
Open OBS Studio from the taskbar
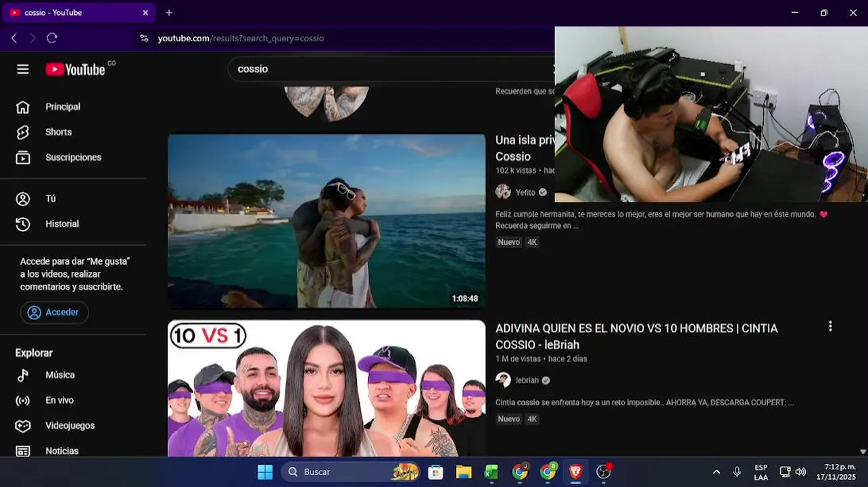[604, 472]
